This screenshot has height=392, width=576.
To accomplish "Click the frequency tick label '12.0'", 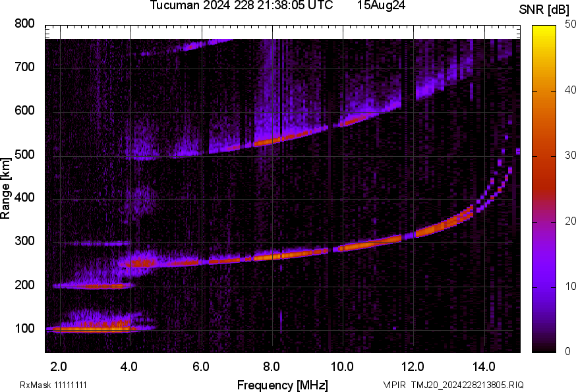I will pyautogui.click(x=413, y=366).
